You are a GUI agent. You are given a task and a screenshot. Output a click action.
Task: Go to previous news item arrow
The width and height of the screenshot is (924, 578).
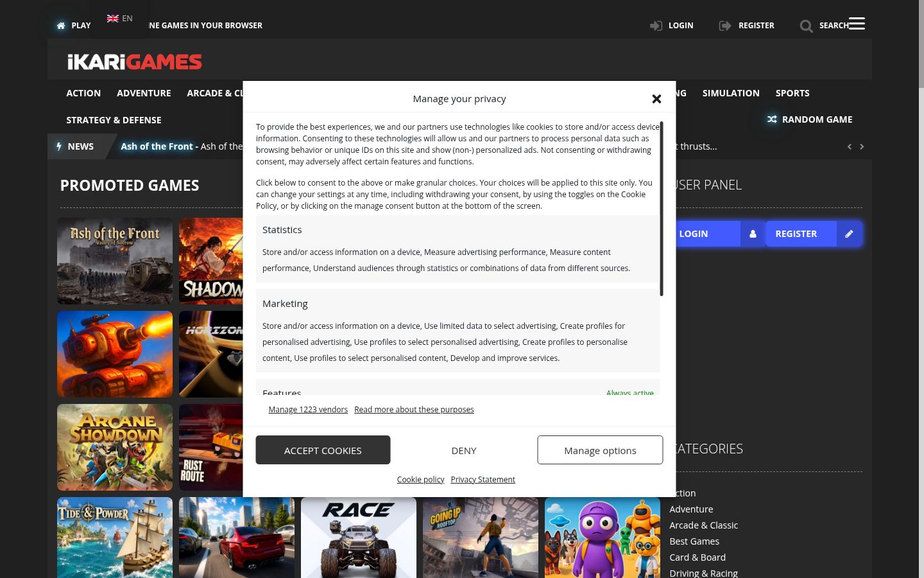tap(850, 146)
